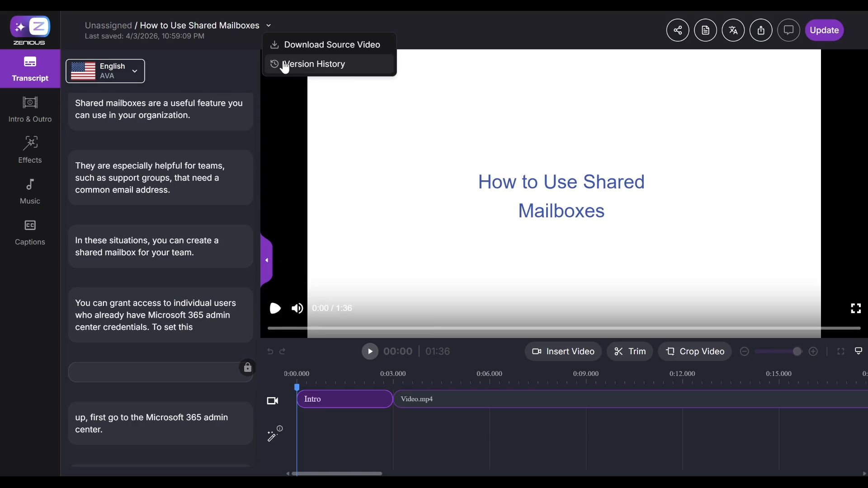The height and width of the screenshot is (488, 868).
Task: Mute the video preview volume
Action: point(297,308)
